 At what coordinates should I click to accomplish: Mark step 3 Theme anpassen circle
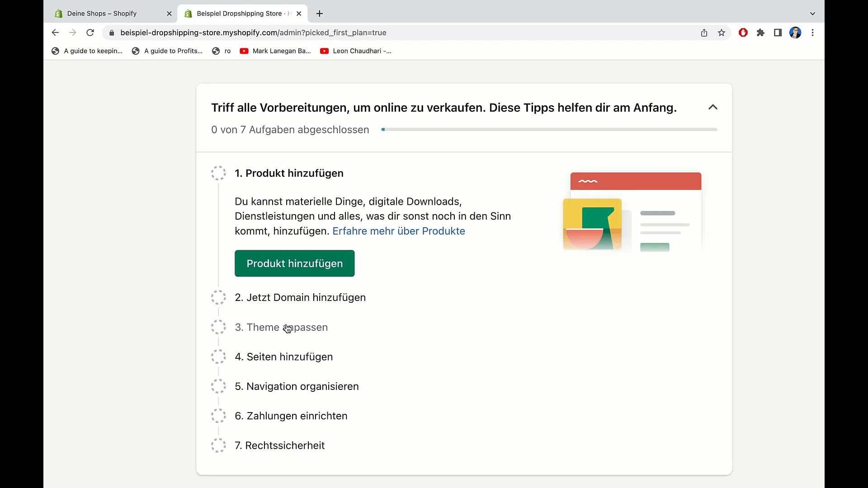(x=218, y=327)
